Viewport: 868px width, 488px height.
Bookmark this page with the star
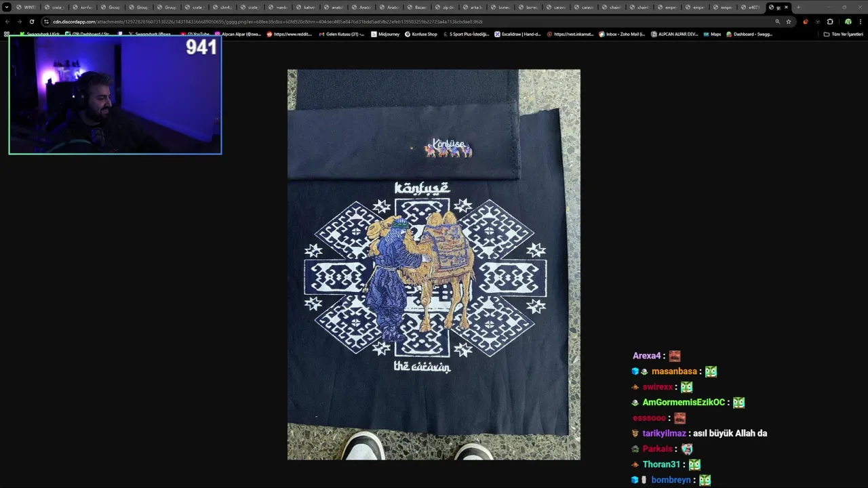tap(788, 22)
